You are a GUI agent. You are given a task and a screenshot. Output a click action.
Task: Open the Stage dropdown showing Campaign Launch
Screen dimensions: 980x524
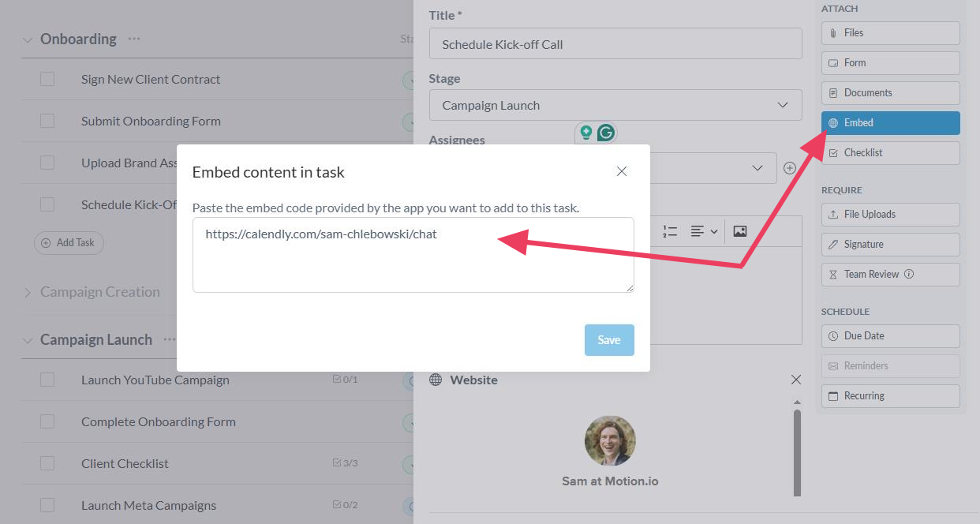615,105
